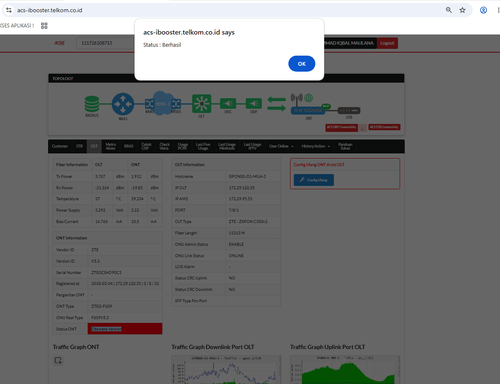Click the Fiber Length value cell
This screenshot has height=384, width=500.
[253, 233]
